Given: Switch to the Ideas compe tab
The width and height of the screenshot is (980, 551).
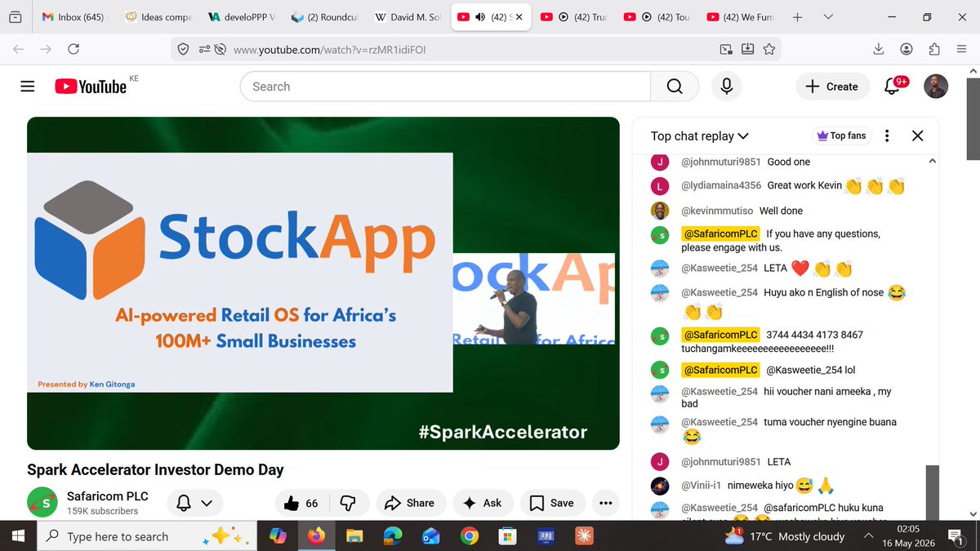Looking at the screenshot, I should [x=158, y=17].
